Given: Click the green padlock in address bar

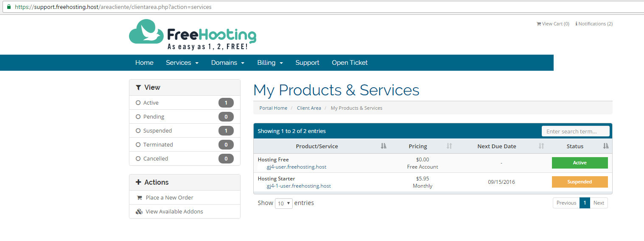Looking at the screenshot, I should tap(9, 7).
